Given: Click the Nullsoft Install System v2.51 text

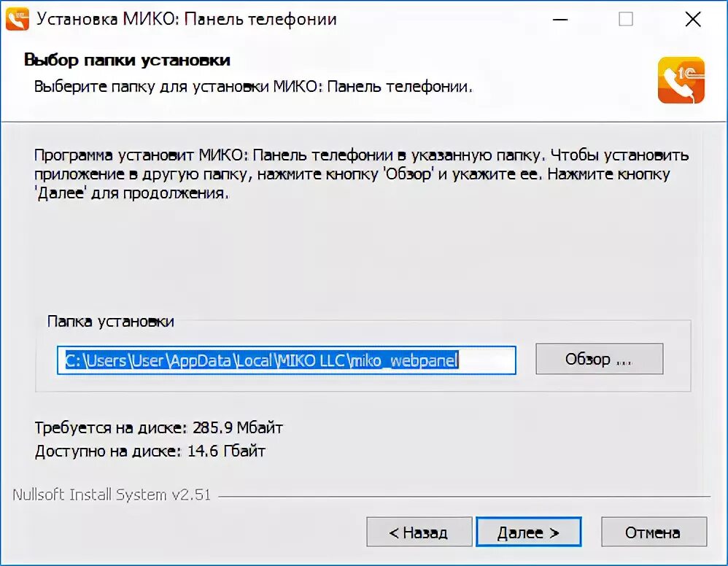Looking at the screenshot, I should click(x=112, y=495).
